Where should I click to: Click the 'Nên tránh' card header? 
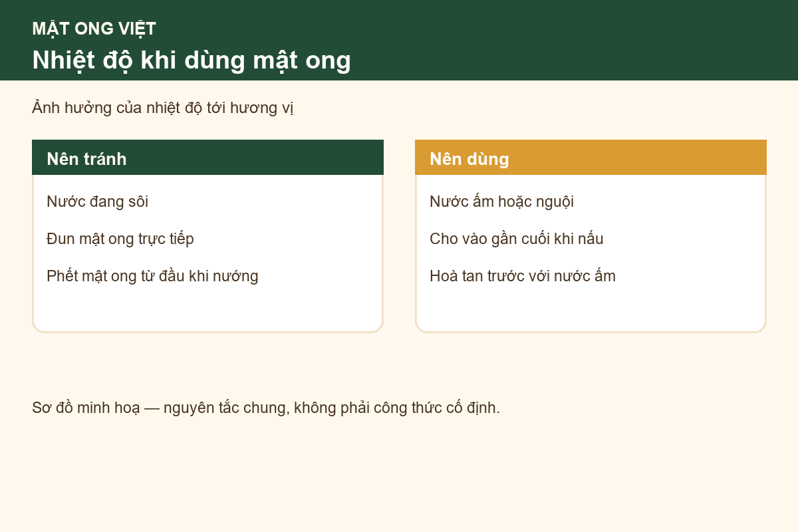(x=207, y=158)
